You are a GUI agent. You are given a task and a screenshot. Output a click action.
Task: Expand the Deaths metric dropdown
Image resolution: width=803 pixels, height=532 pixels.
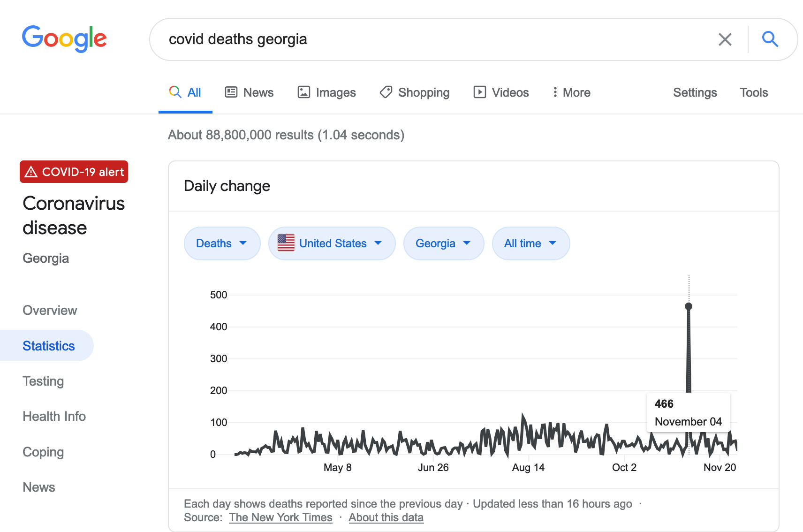(x=222, y=243)
